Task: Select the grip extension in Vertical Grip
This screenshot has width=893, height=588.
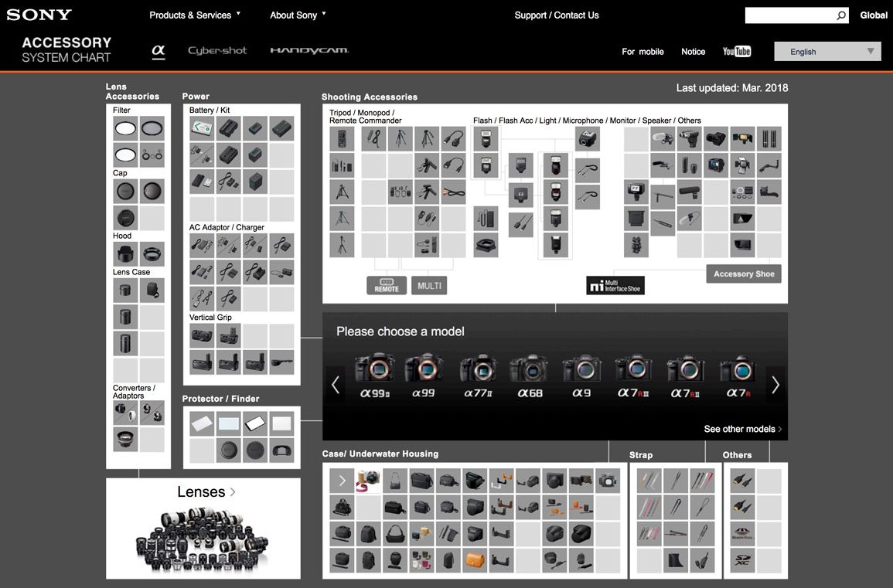Action: click(281, 362)
